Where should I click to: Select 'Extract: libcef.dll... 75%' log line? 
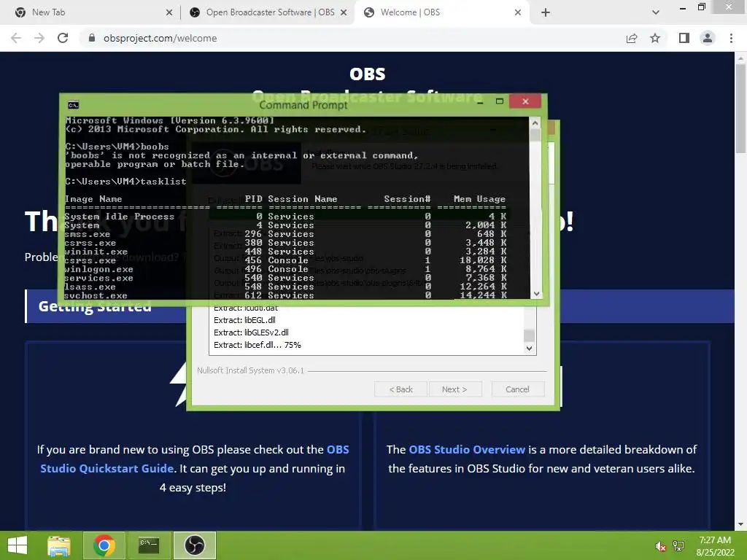pos(258,345)
